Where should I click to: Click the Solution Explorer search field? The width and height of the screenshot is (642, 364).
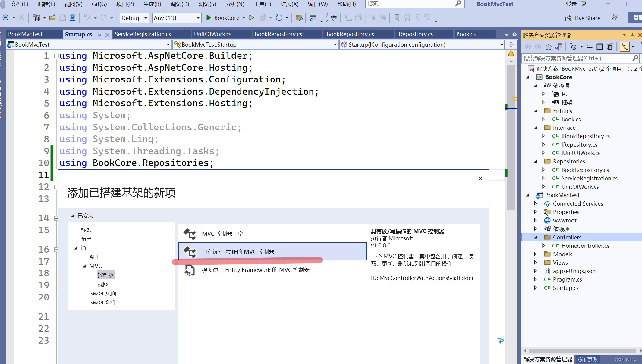tap(576, 58)
